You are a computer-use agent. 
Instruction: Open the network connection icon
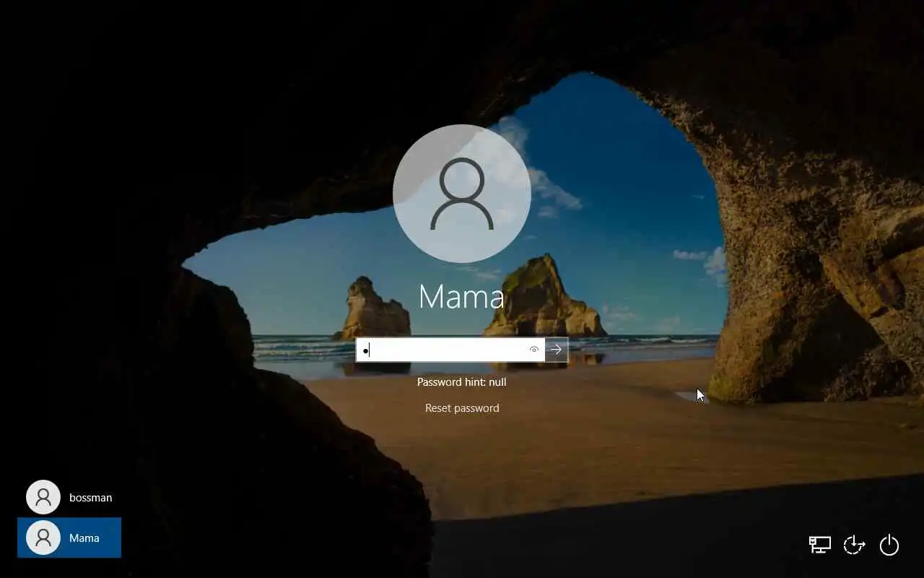tap(820, 545)
